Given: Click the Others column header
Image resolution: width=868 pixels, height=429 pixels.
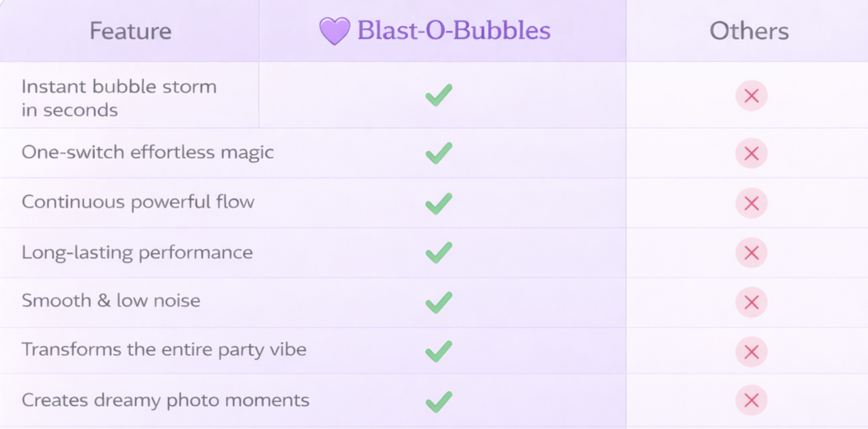Looking at the screenshot, I should (749, 31).
